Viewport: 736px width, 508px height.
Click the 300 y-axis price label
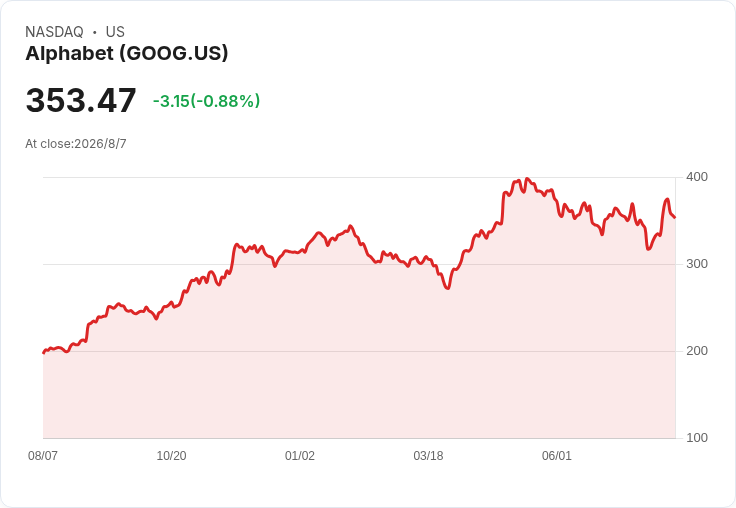(697, 264)
